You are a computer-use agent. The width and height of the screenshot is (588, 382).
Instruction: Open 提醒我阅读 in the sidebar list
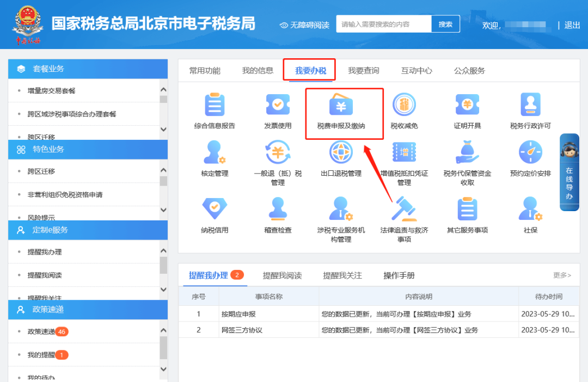click(45, 275)
